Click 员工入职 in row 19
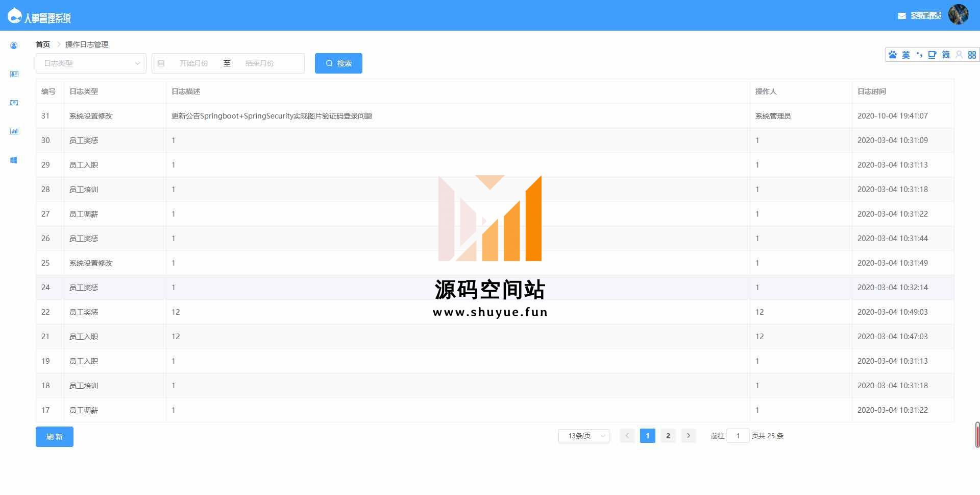Viewport: 980px width, 495px height. coord(84,361)
